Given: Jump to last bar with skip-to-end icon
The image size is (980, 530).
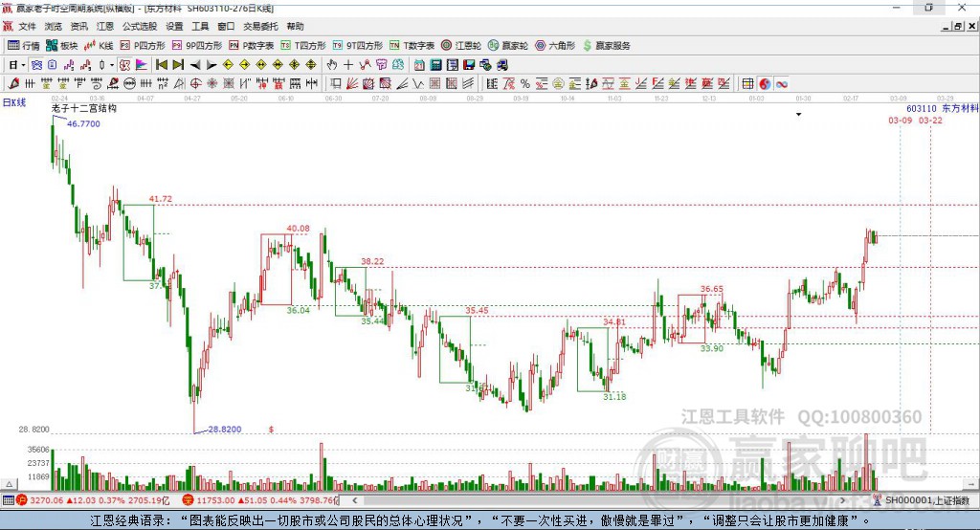Looking at the screenshot, I should tap(178, 65).
